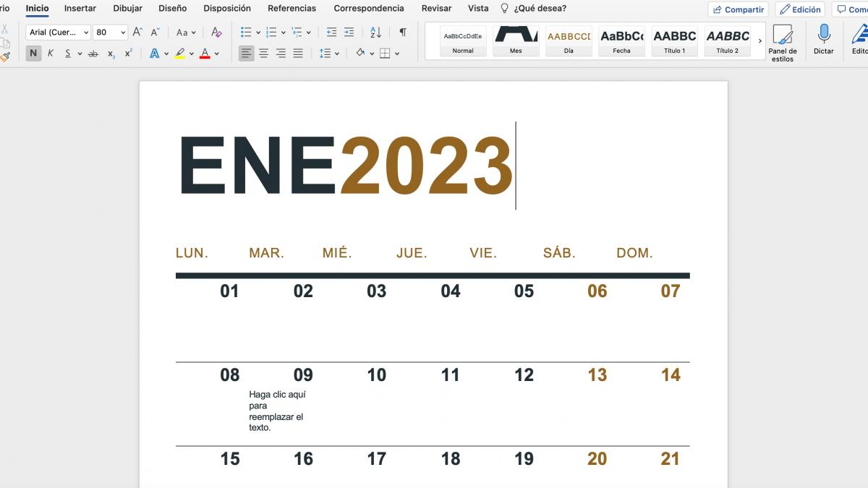Click the Panel de estilos icon
Viewport: 868px width, 488px height.
783,35
